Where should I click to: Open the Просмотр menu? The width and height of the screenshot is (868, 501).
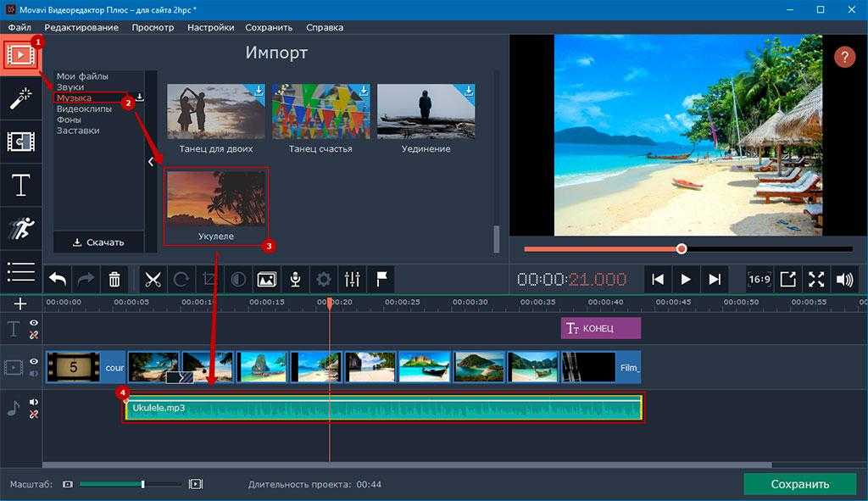[x=153, y=27]
